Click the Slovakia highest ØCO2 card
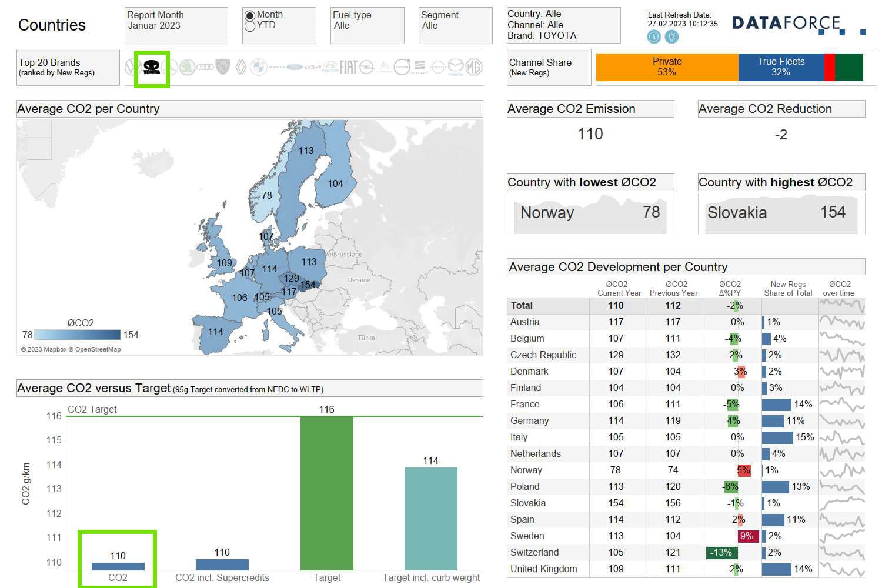Image resolution: width=882 pixels, height=588 pixels. tap(781, 213)
